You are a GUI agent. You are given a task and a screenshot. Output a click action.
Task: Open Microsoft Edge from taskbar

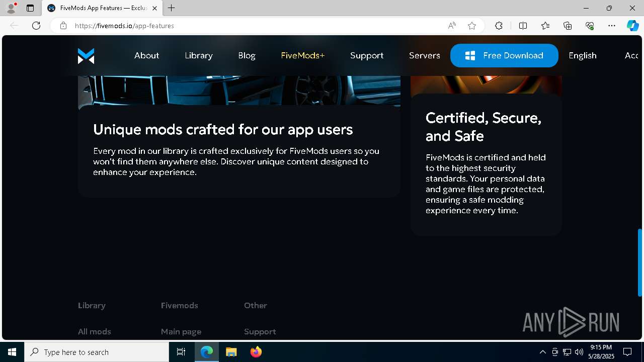(x=207, y=352)
